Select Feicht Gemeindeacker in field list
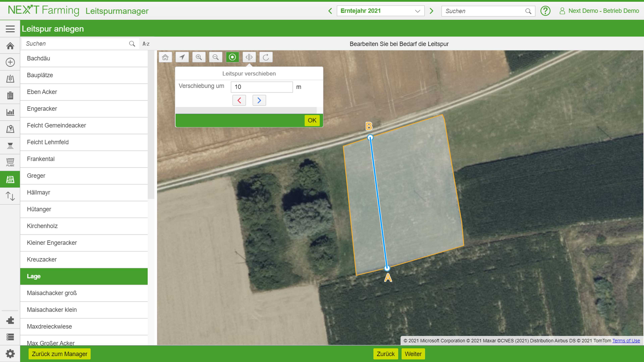Screen dimensions: 644x362 point(84,125)
